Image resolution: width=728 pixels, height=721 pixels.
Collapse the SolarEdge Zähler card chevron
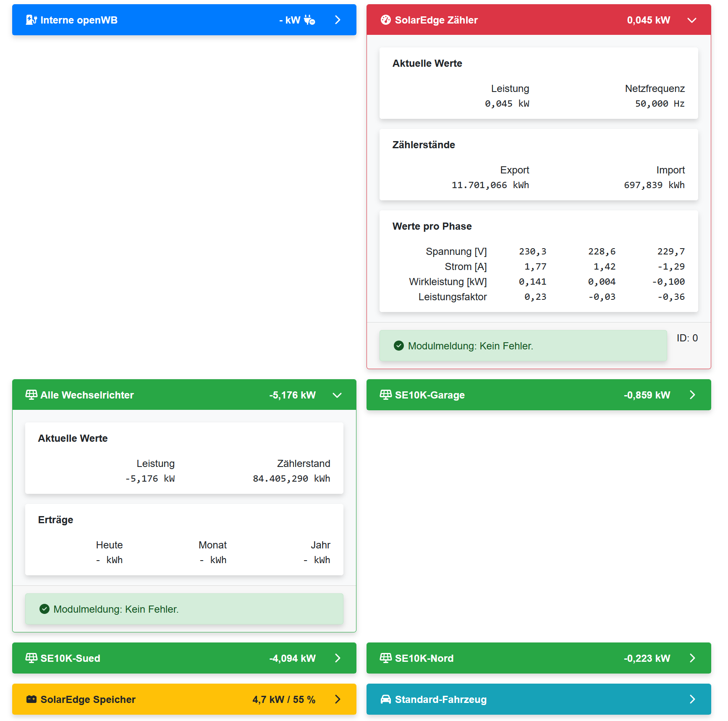(692, 20)
